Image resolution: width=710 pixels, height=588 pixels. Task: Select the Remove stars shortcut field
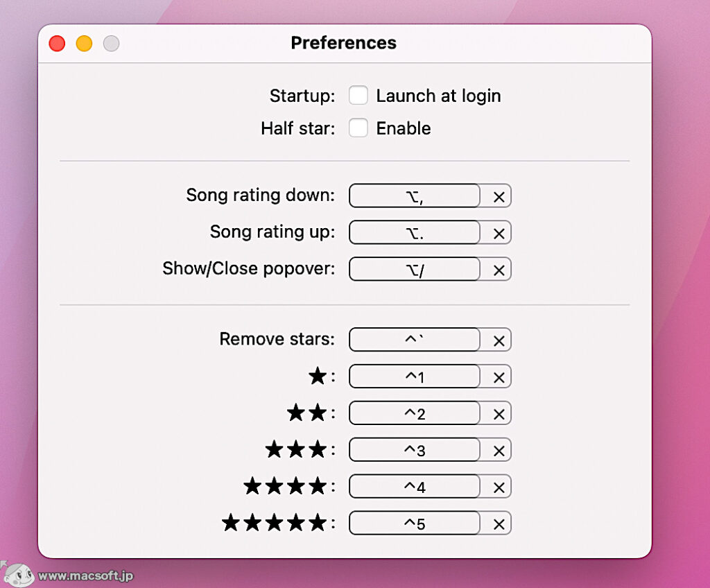coord(414,340)
